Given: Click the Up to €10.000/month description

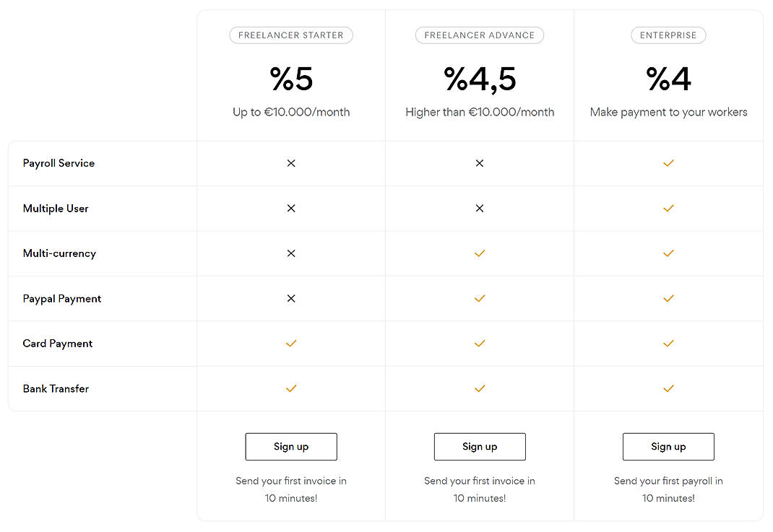Looking at the screenshot, I should coord(291,112).
